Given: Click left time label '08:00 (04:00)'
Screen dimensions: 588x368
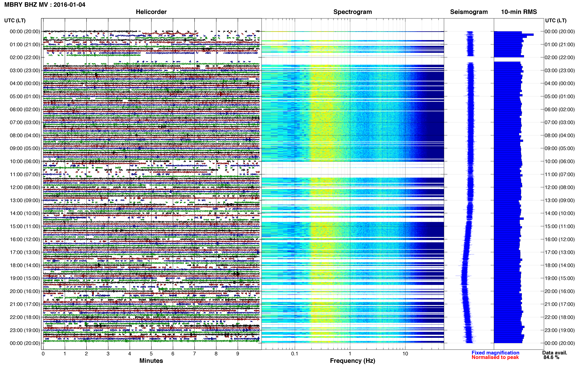Looking at the screenshot, I should coord(25,135).
